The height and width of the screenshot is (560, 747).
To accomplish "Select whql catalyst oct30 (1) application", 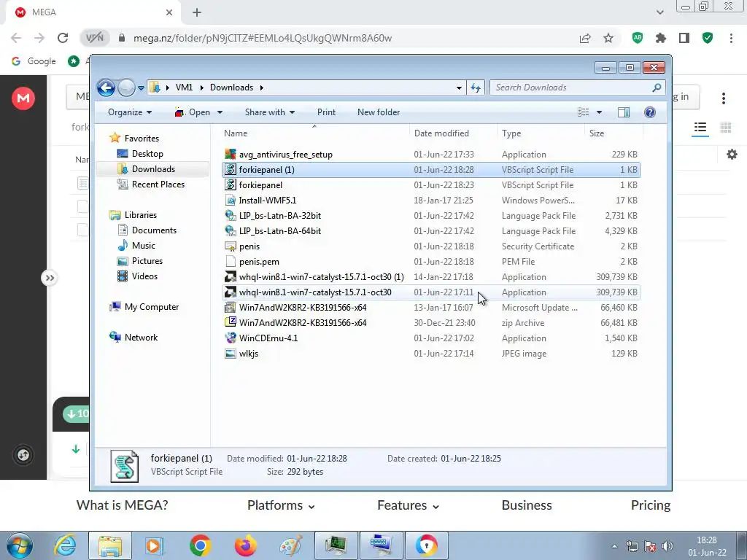I will click(430, 276).
